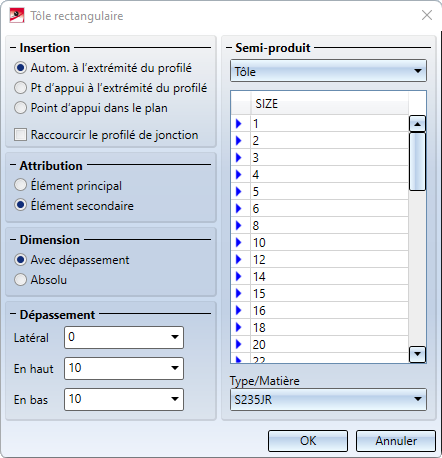Select size 8 in the list
The width and height of the screenshot is (442, 458).
[329, 226]
